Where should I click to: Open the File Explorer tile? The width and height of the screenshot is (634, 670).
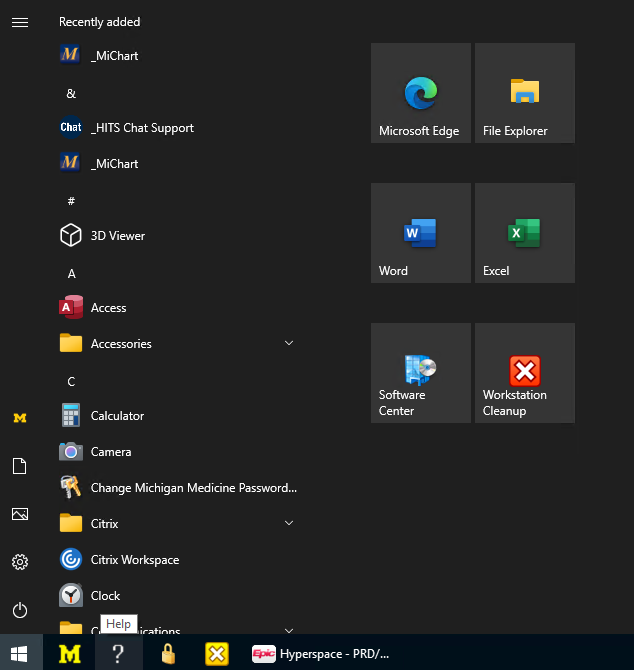525,93
